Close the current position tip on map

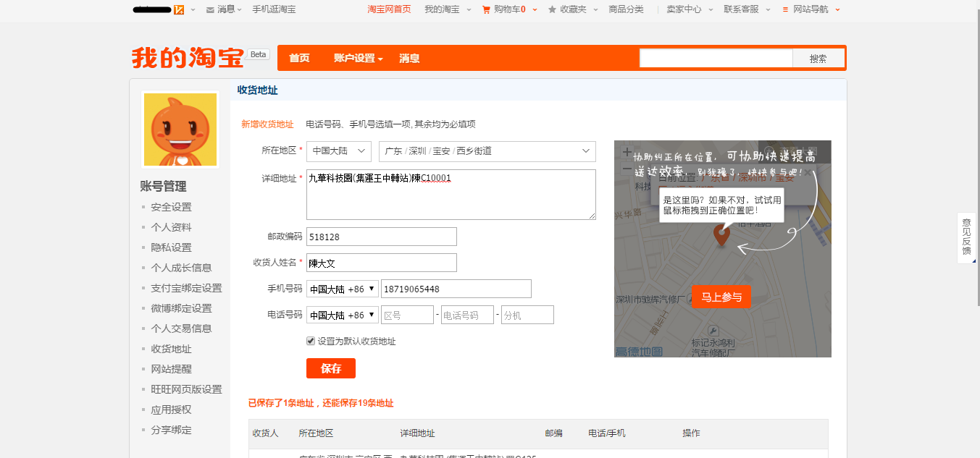808,173
